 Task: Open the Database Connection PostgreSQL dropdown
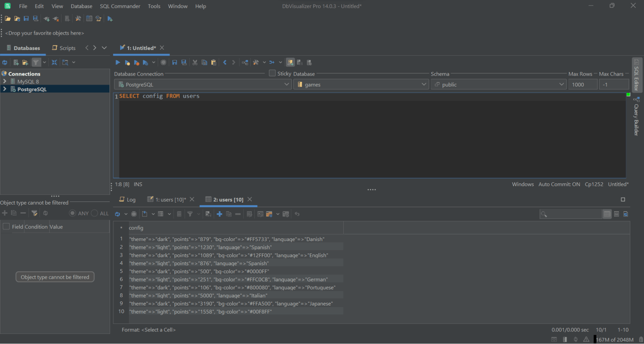pos(203,85)
